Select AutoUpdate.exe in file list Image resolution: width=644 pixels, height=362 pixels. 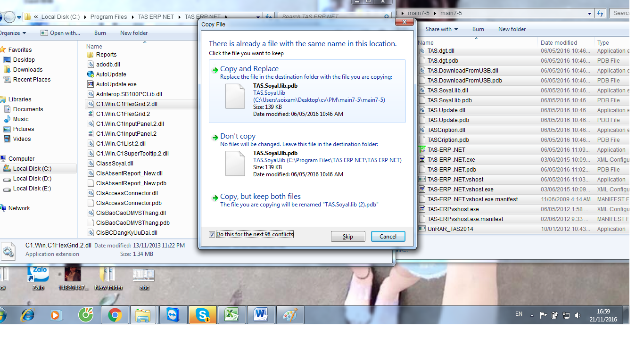coord(116,84)
